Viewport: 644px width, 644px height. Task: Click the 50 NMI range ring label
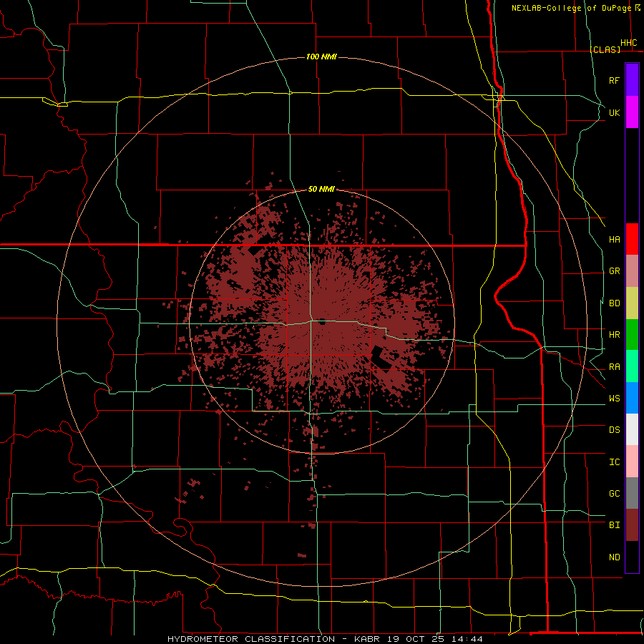click(x=321, y=189)
